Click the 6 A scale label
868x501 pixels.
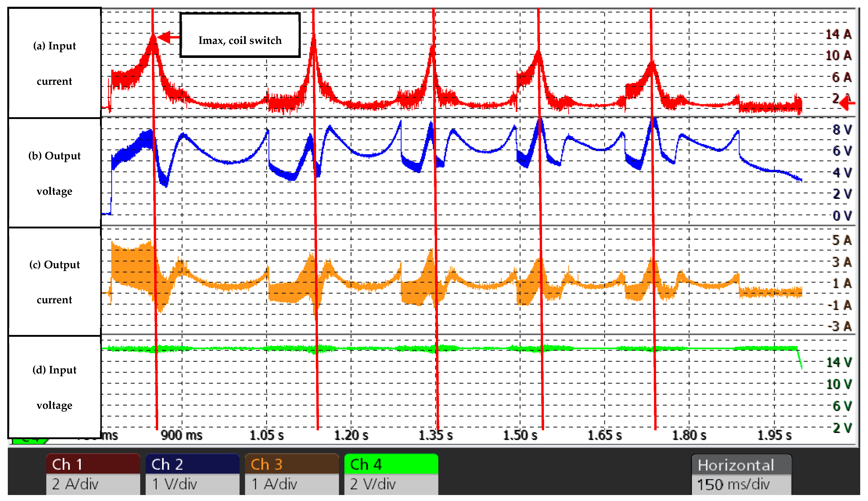(x=842, y=77)
